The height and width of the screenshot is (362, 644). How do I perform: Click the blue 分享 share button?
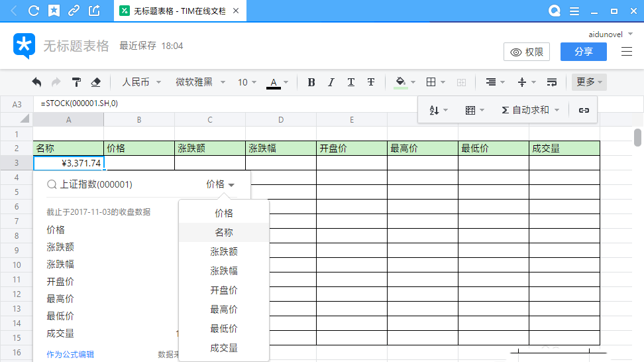pos(583,52)
